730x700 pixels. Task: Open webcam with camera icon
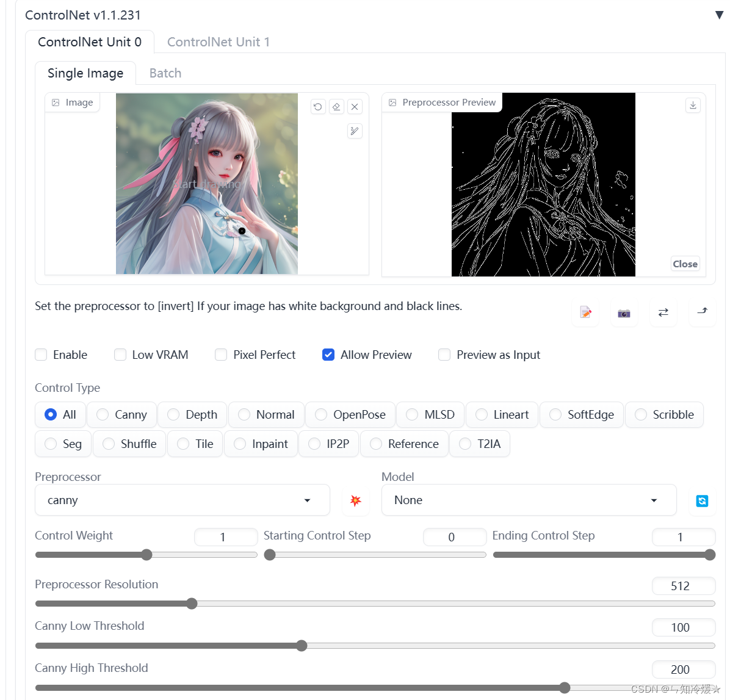[x=624, y=313]
